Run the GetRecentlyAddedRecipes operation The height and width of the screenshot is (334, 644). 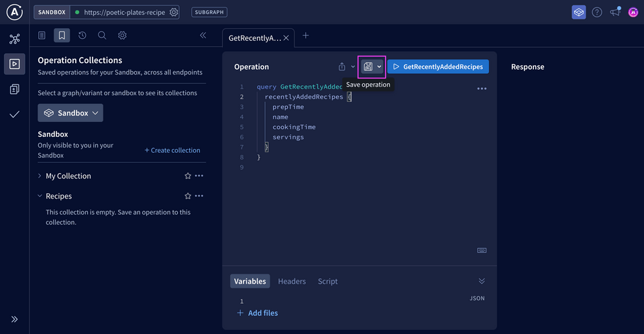pos(438,66)
